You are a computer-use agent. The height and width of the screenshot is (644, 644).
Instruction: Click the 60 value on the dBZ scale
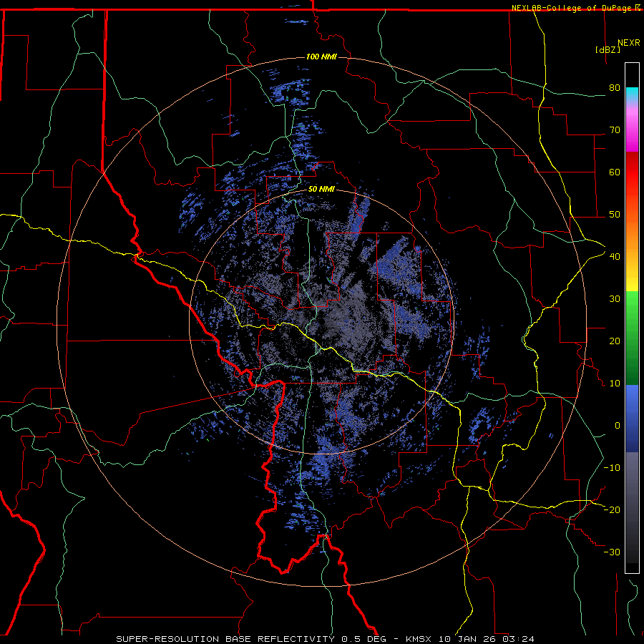click(615, 172)
